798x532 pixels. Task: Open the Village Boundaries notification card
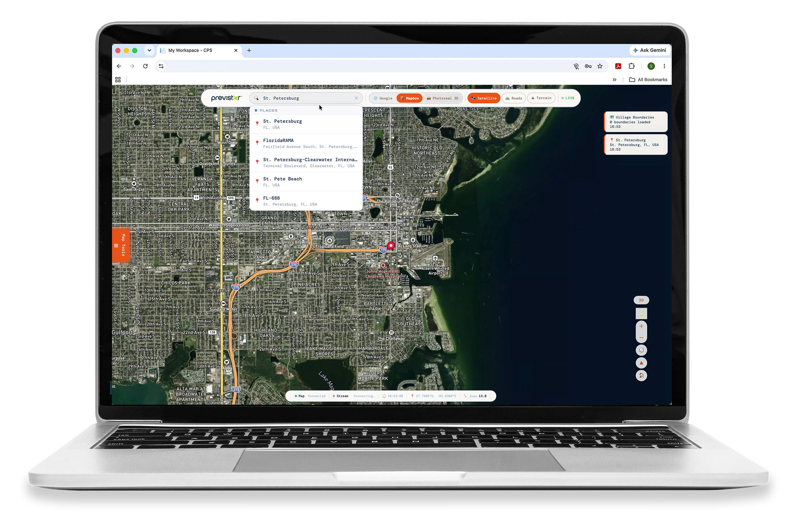[636, 122]
